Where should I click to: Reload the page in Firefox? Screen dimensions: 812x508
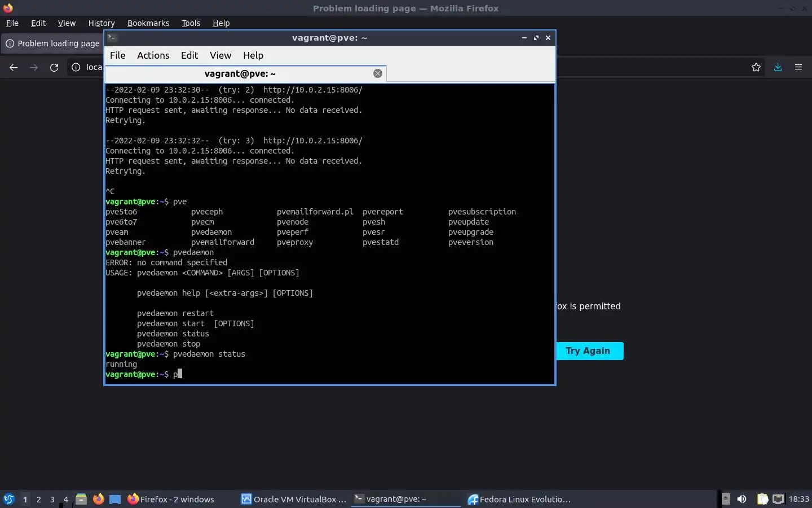(54, 67)
